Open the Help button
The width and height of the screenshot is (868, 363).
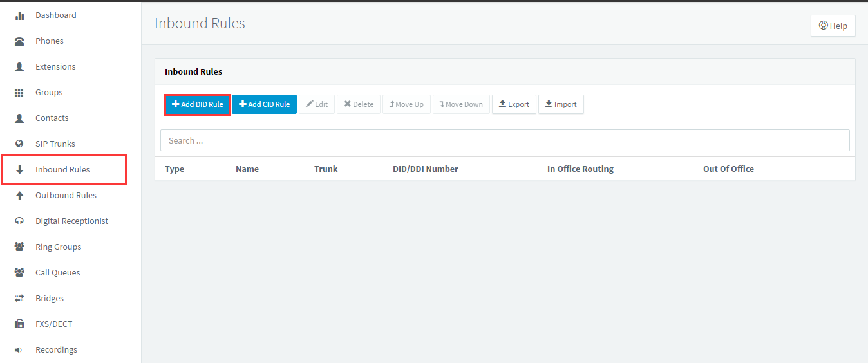833,26
